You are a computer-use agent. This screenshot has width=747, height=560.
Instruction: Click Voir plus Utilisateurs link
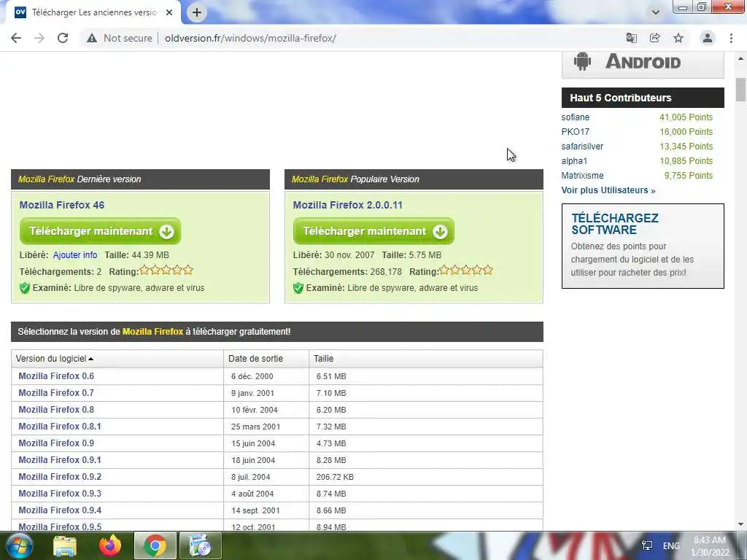point(608,190)
